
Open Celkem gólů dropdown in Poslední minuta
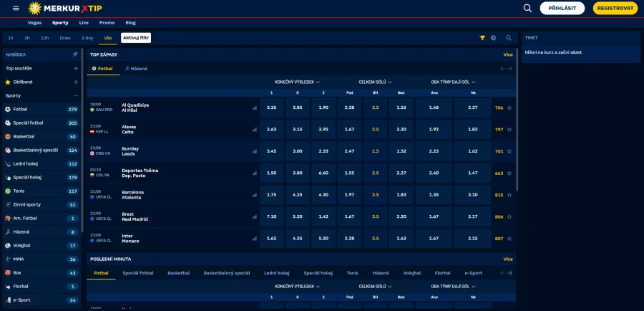click(375, 287)
